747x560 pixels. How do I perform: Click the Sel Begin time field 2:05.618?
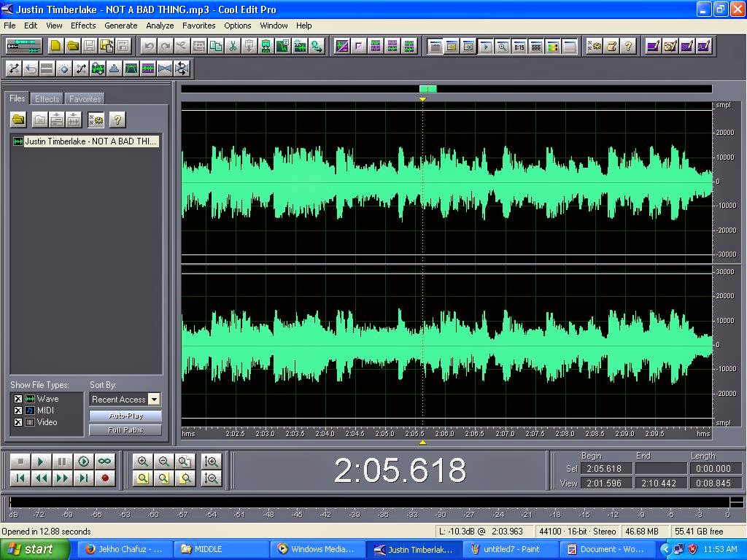point(607,469)
